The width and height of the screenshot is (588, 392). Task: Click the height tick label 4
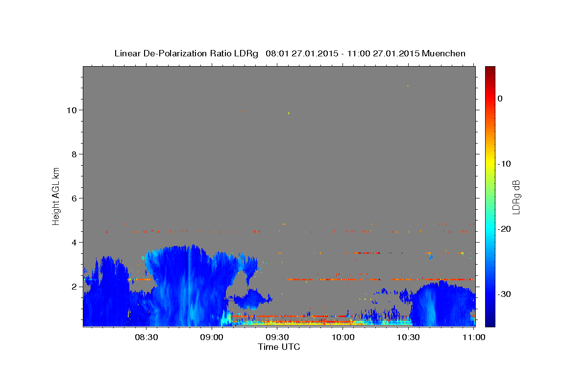coord(73,243)
